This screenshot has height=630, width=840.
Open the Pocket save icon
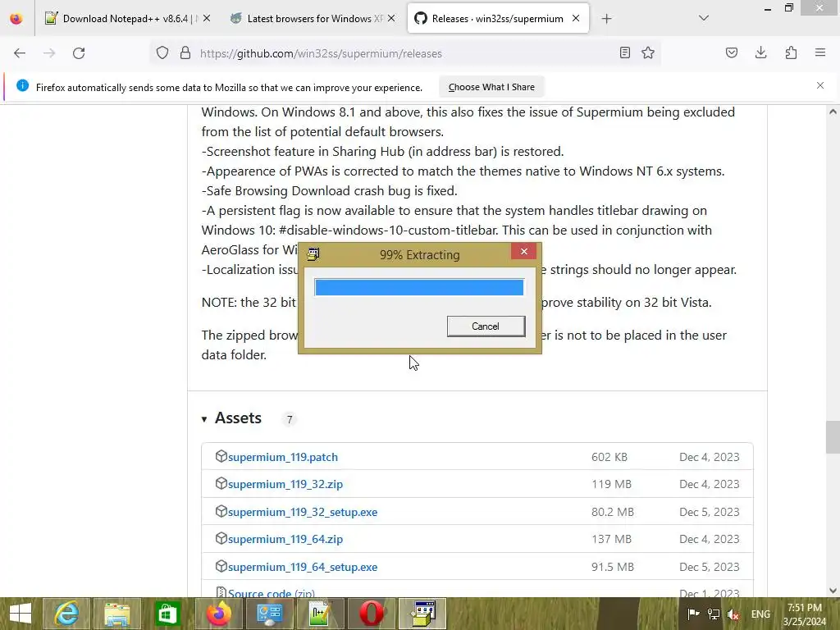(732, 52)
